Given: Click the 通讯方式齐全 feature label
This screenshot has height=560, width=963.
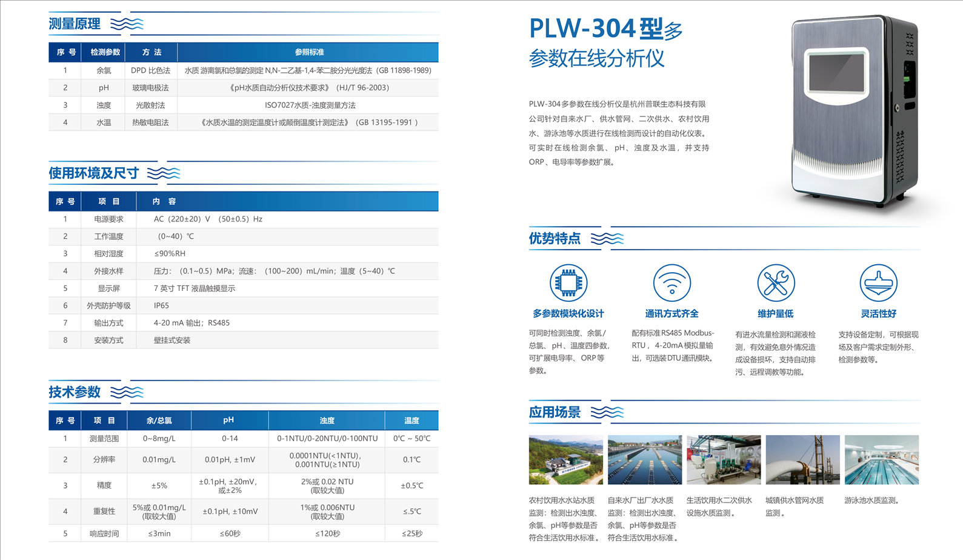Looking at the screenshot, I should coord(672,313).
